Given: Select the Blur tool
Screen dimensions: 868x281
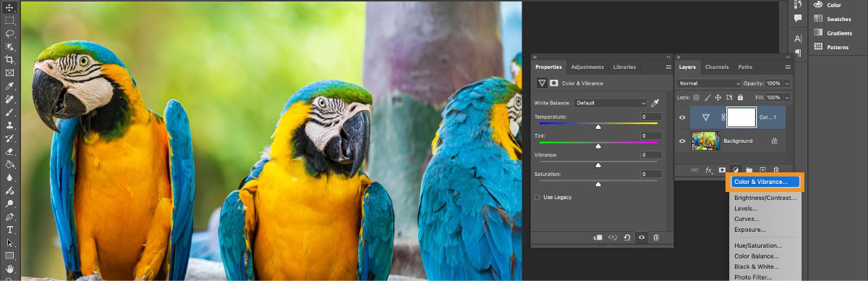Looking at the screenshot, I should (x=10, y=177).
